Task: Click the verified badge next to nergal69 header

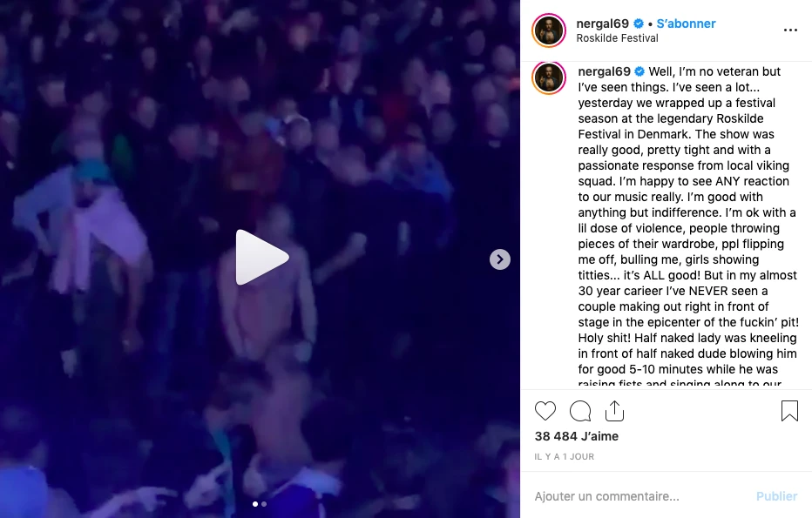Action: pos(639,24)
